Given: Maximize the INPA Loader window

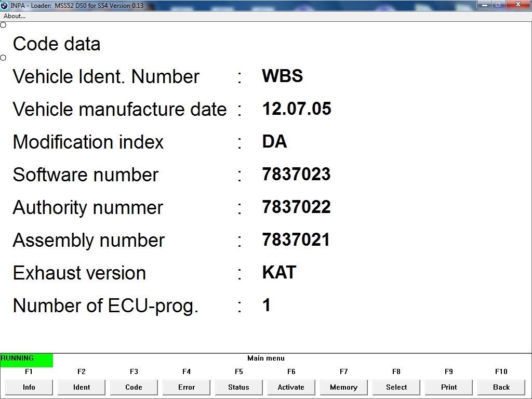Looking at the screenshot, I should (499, 5).
